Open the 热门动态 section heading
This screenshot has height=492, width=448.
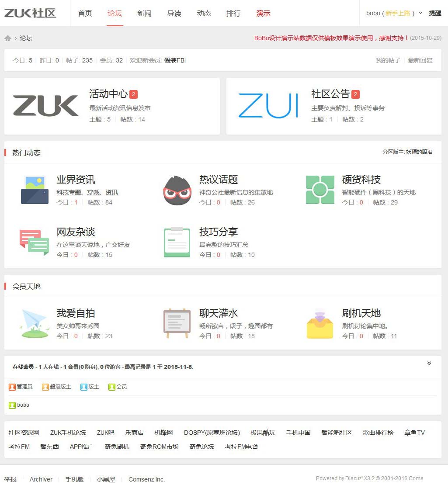26,153
